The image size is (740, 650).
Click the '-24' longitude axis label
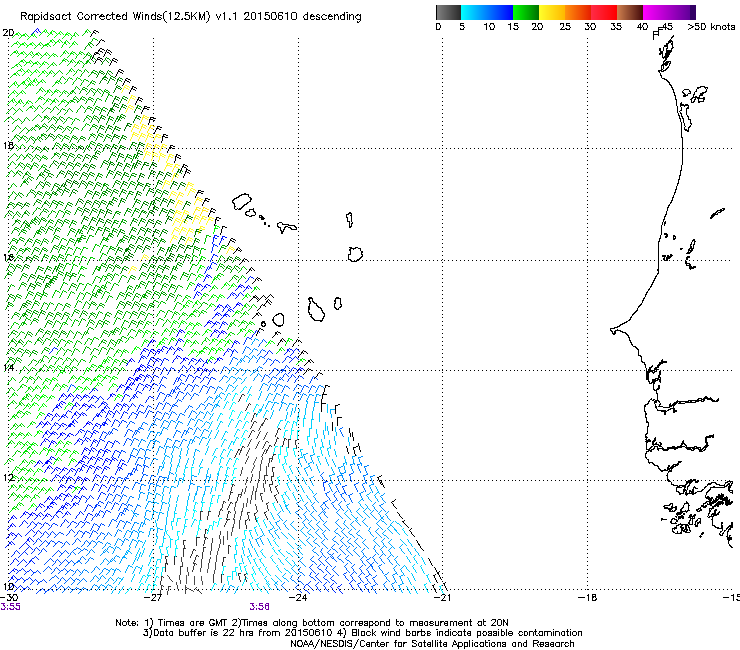click(298, 597)
